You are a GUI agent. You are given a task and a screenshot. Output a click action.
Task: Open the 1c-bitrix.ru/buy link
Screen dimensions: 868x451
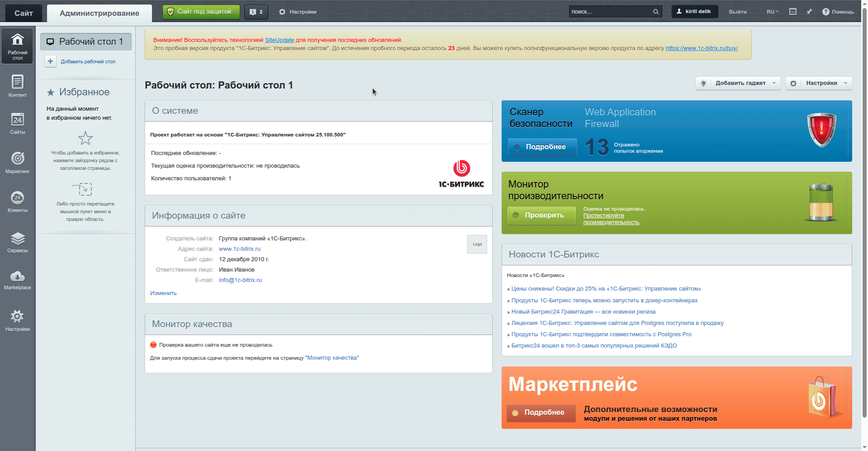pyautogui.click(x=702, y=48)
